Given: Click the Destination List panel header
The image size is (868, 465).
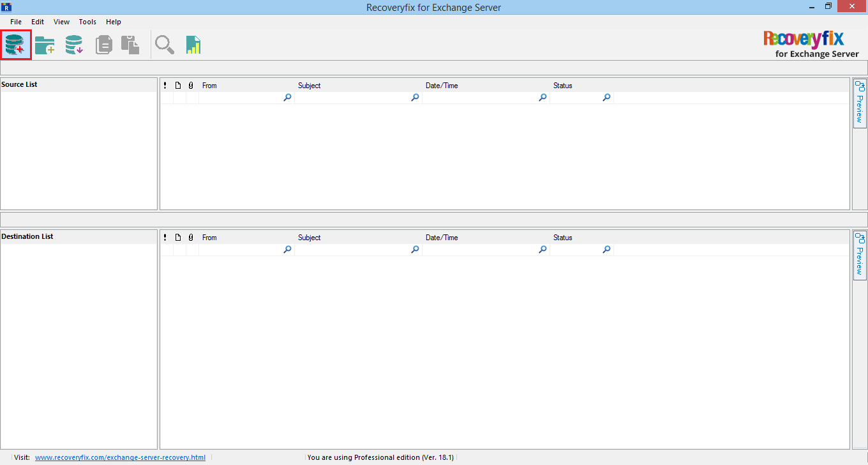Looking at the screenshot, I should [x=79, y=237].
